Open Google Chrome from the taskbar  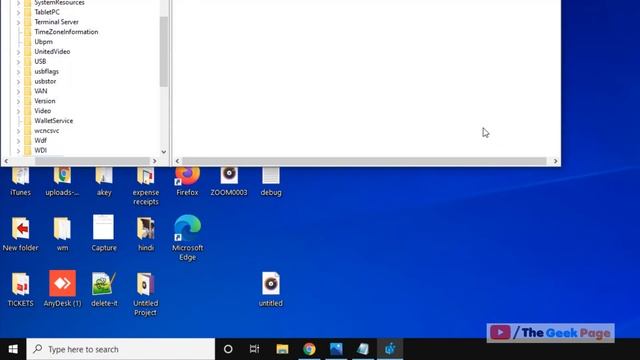click(309, 349)
